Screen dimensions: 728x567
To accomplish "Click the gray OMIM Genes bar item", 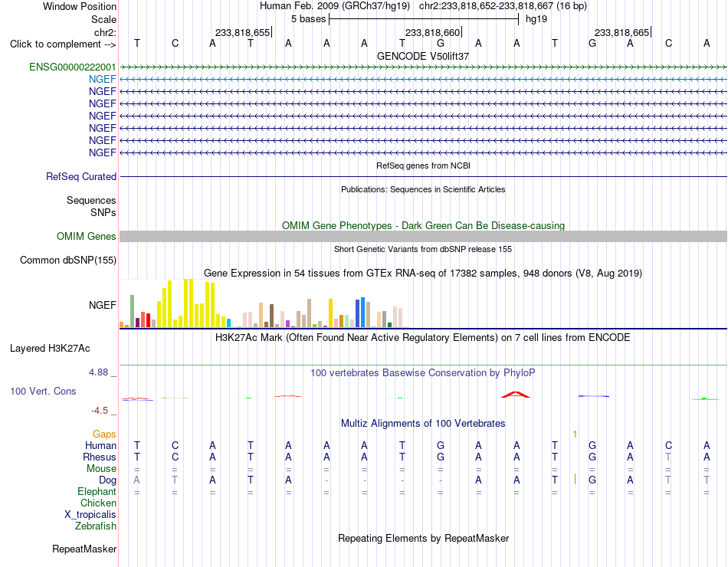I will [x=423, y=236].
